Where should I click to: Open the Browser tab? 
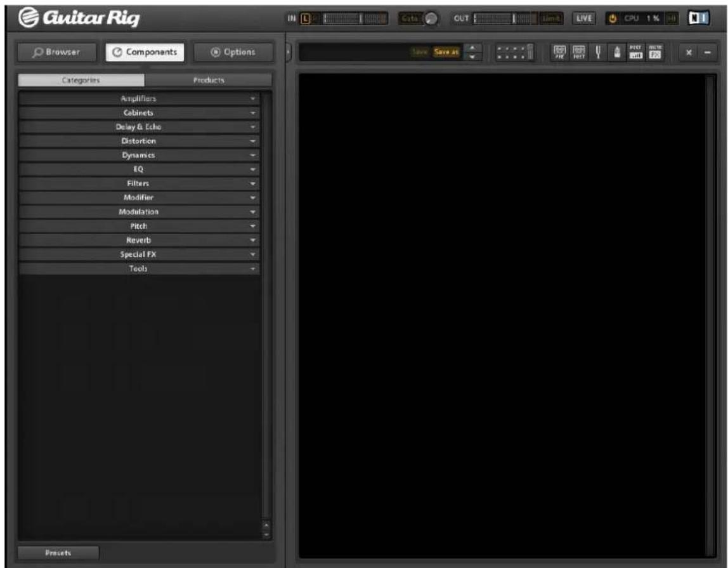pos(56,52)
